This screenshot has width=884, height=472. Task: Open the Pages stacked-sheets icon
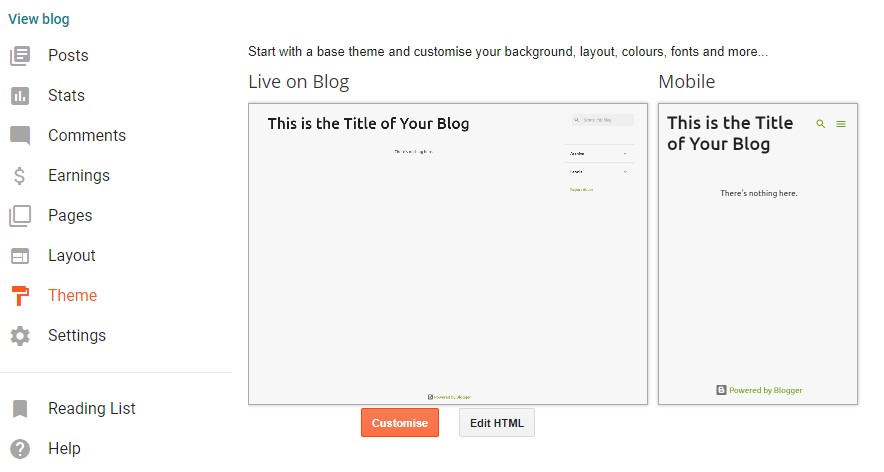(x=20, y=216)
